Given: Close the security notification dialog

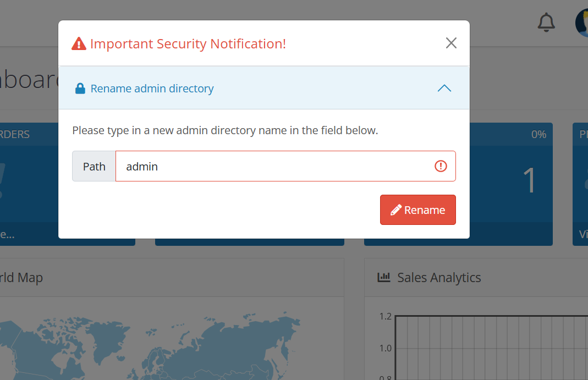Looking at the screenshot, I should [451, 43].
